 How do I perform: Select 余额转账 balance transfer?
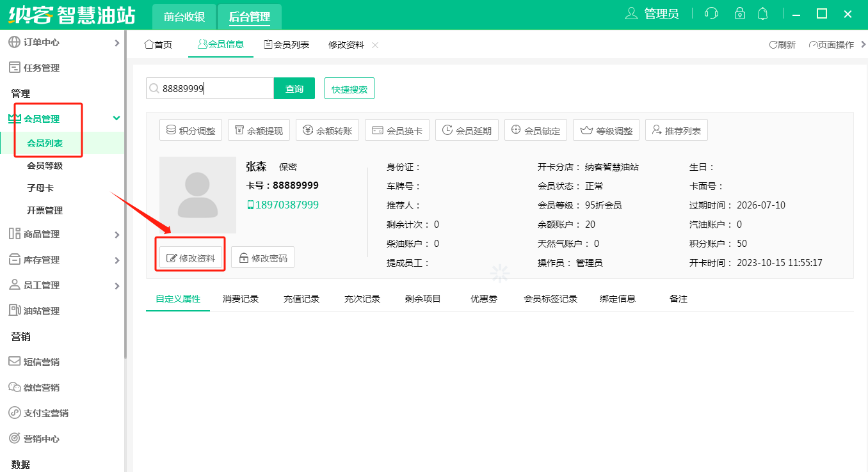click(x=328, y=130)
